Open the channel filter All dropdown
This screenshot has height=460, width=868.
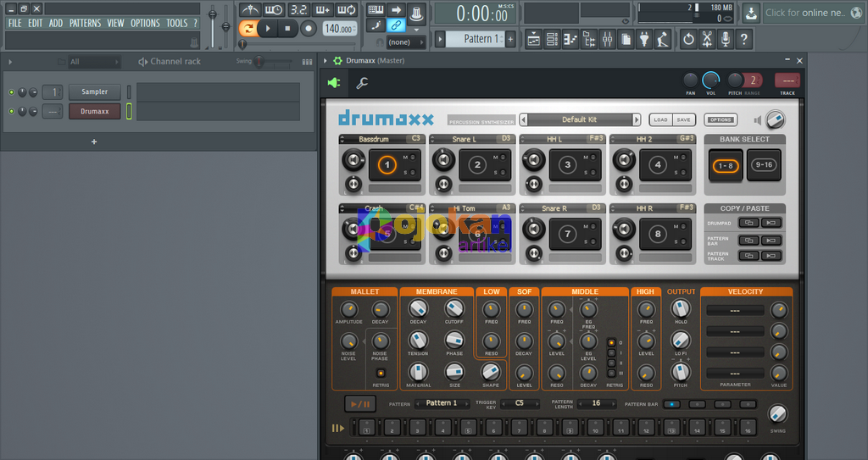[x=93, y=62]
